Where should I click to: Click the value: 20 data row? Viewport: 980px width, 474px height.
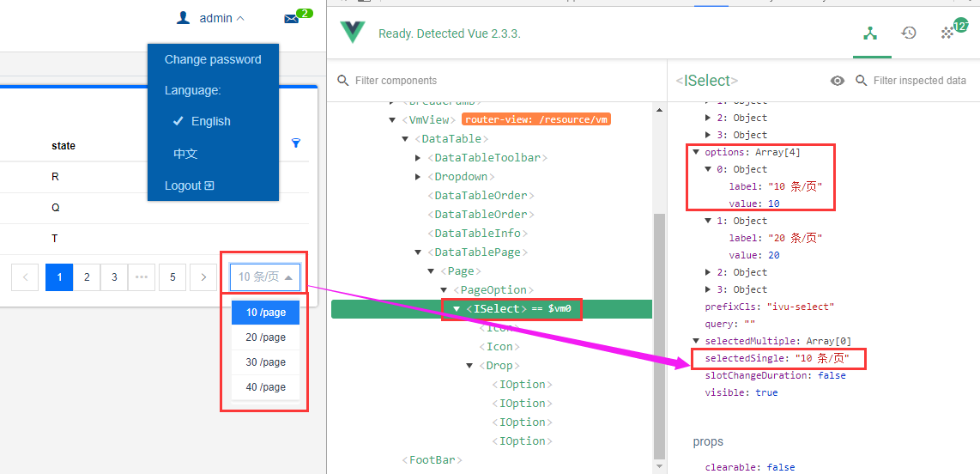tap(753, 255)
